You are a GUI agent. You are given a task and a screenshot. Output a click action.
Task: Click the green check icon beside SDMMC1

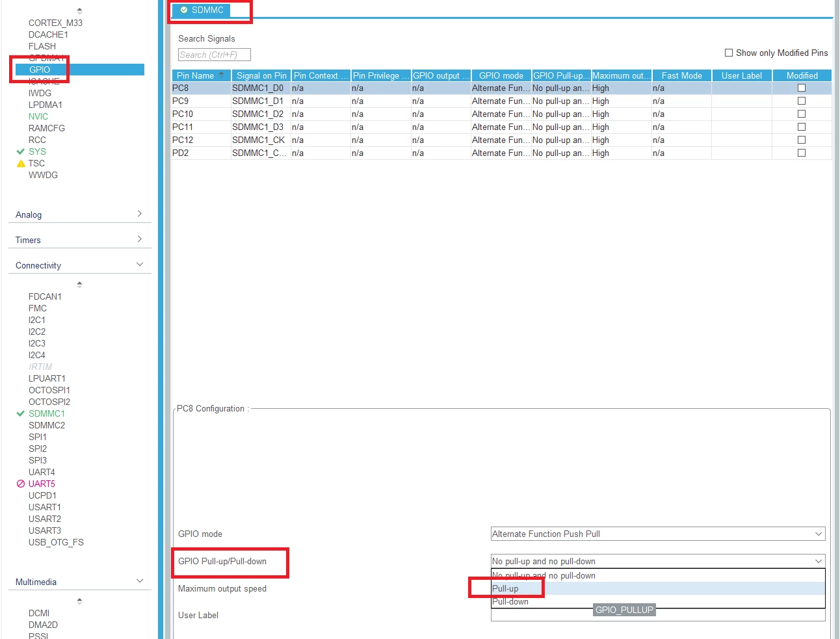(x=21, y=413)
